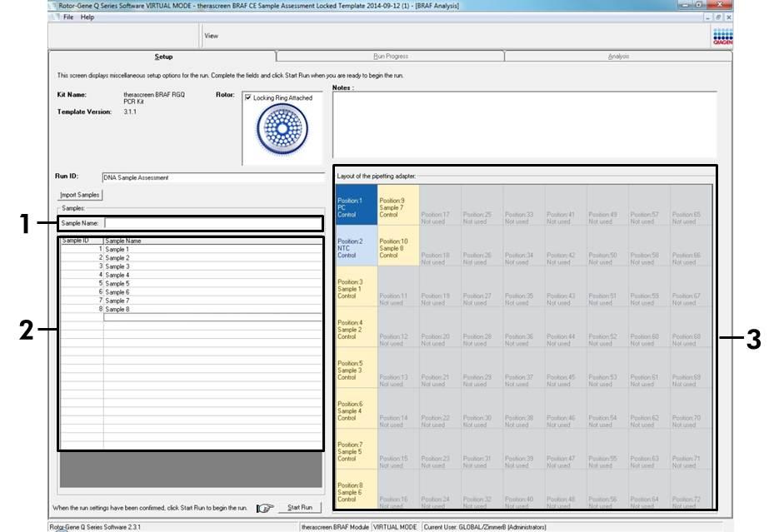The image size is (779, 532).
Task: Open the Help menu
Action: tap(87, 17)
